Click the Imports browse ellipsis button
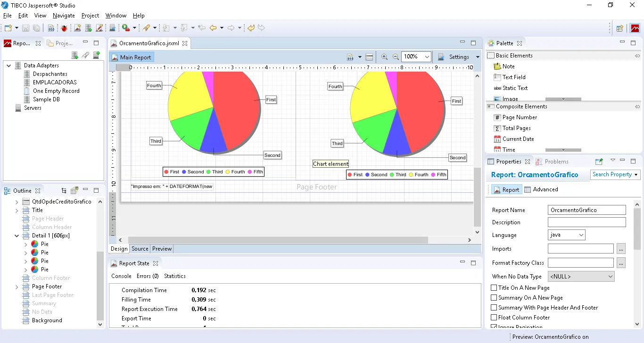Screen dimensions: 644x343 point(621,249)
